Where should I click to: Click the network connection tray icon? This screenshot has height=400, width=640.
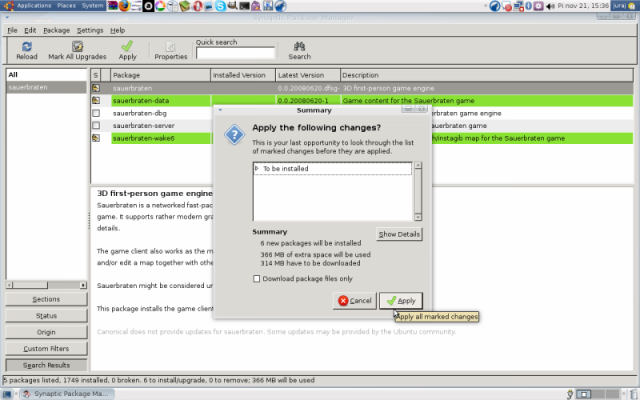(x=518, y=6)
